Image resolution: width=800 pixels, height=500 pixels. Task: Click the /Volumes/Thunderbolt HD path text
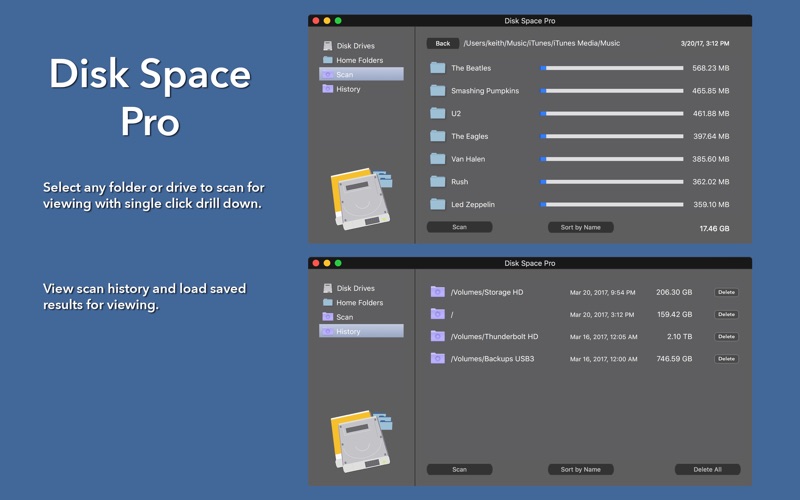[x=494, y=337]
